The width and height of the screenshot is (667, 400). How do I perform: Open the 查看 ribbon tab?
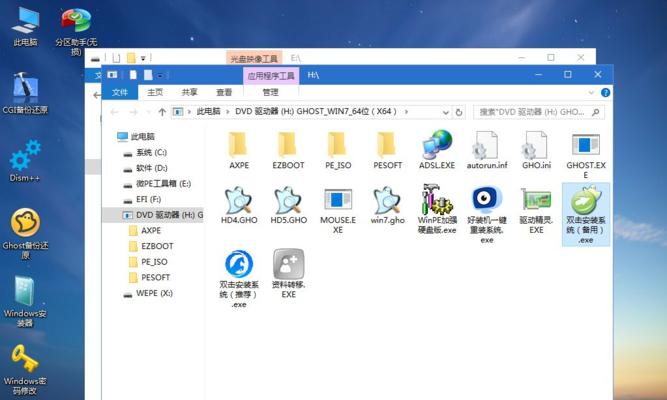tap(224, 92)
